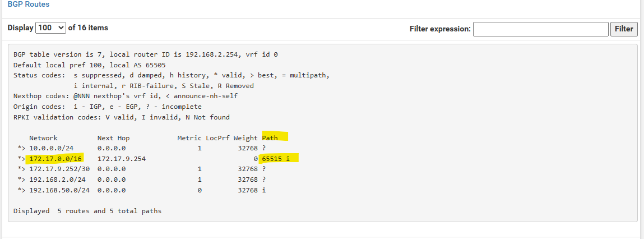Image resolution: width=644 pixels, height=239 pixels.
Task: Click the Filter expression input field
Action: (x=540, y=29)
